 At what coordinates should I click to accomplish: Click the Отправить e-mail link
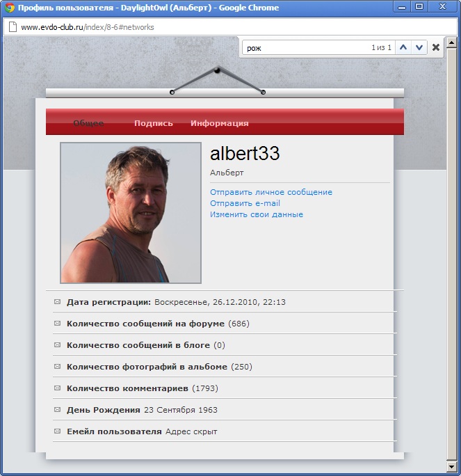245,203
